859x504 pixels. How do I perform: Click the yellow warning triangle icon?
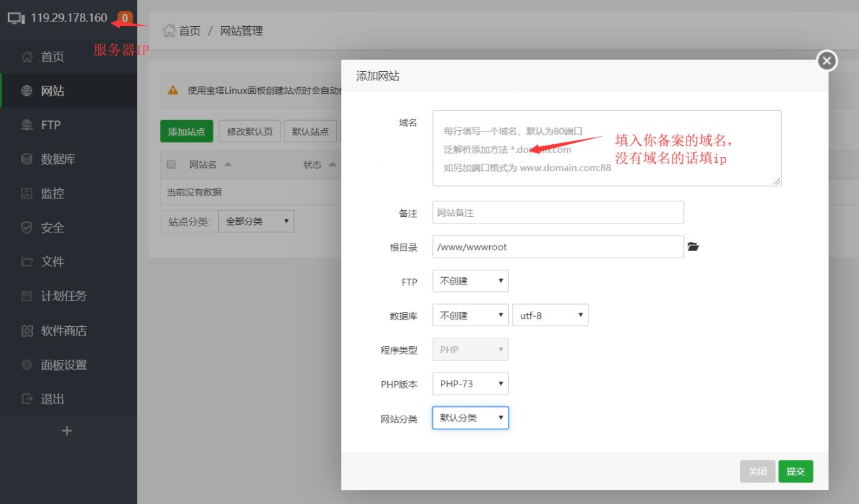(x=173, y=90)
